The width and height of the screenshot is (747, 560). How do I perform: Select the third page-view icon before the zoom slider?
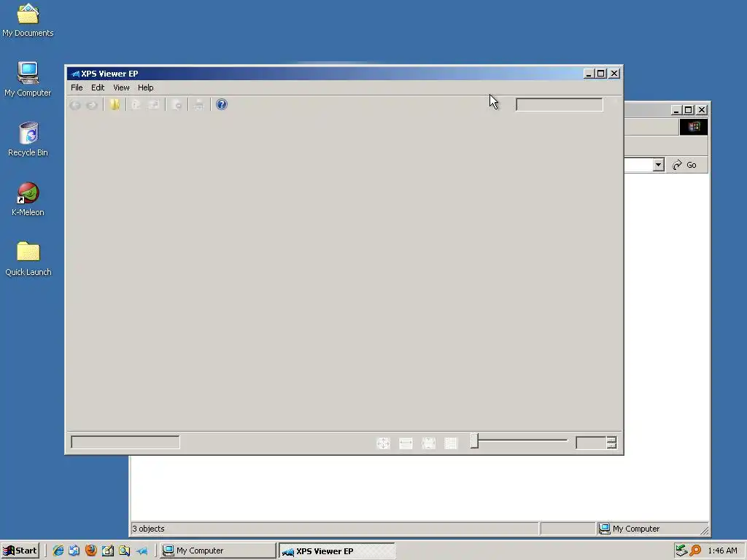pos(428,443)
